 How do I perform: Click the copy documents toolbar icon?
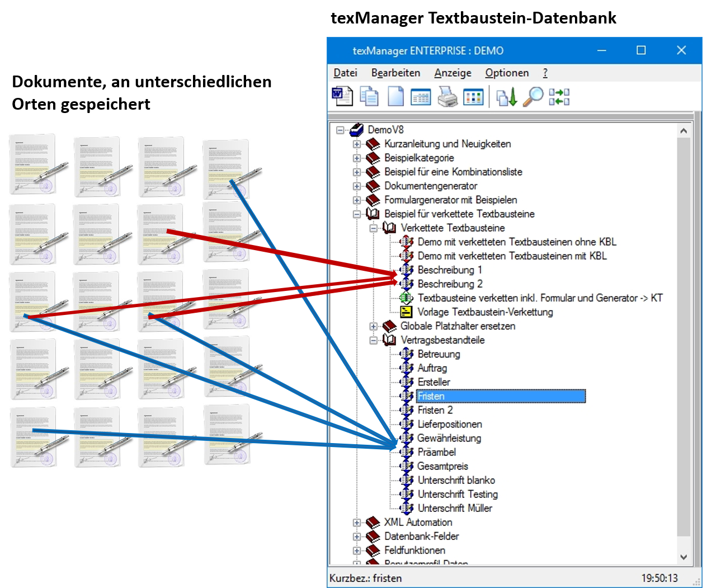pyautogui.click(x=369, y=97)
